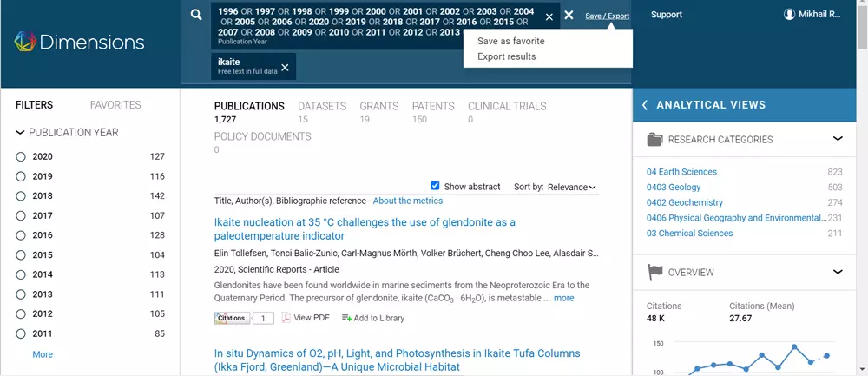Uncheck the Show abstract checkbox
The height and width of the screenshot is (376, 868).
point(435,186)
